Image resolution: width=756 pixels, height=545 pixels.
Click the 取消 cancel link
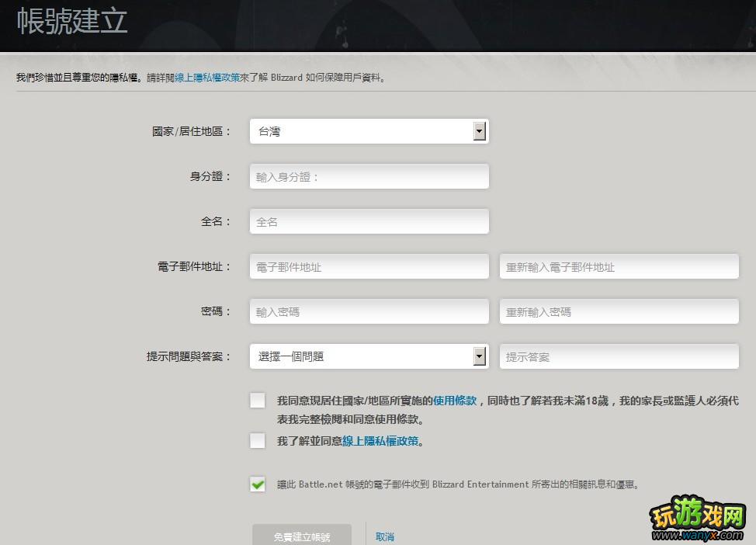(385, 536)
